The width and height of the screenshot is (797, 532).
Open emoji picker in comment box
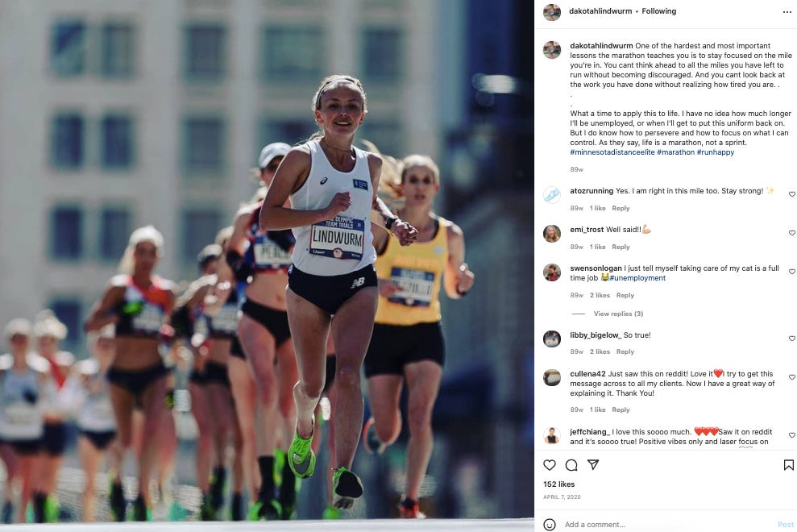click(550, 525)
